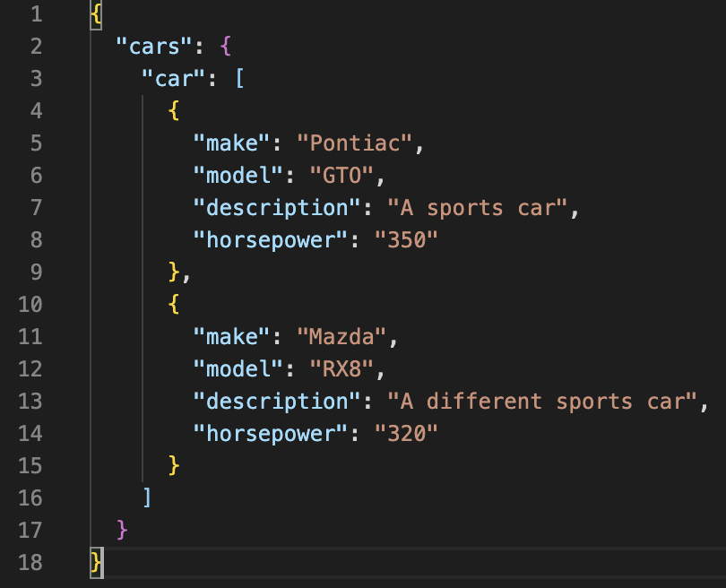Click the "RX8" string value
The width and height of the screenshot is (726, 588).
[341, 369]
